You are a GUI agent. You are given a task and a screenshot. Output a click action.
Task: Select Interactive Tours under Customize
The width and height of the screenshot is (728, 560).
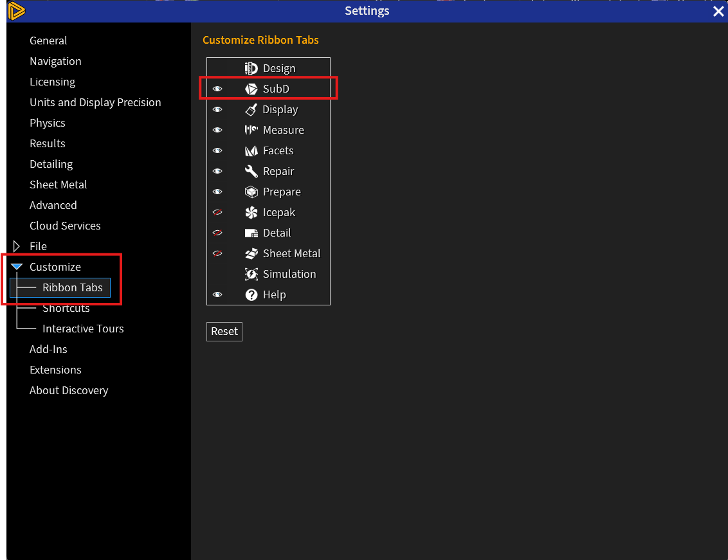[x=83, y=329]
